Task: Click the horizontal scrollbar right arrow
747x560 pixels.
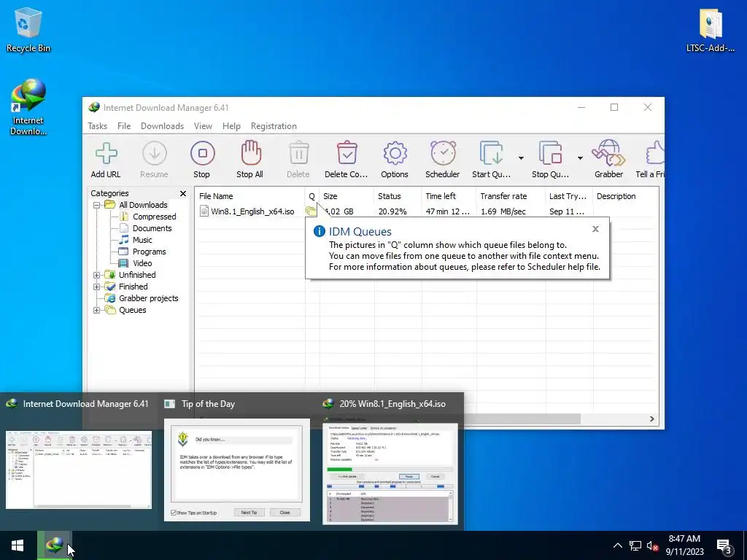Action: 651,419
